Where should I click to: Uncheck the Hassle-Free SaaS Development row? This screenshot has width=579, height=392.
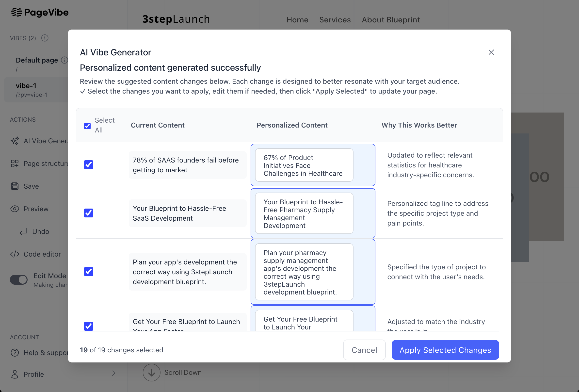(88, 213)
